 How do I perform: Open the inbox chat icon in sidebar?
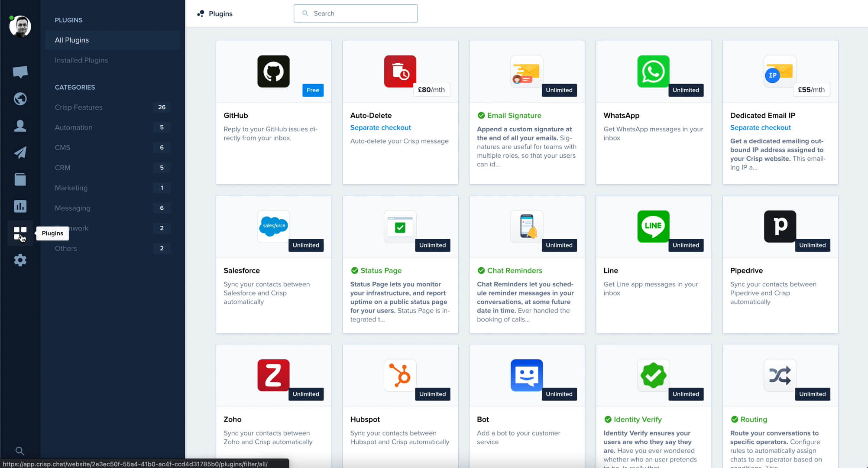pyautogui.click(x=20, y=71)
